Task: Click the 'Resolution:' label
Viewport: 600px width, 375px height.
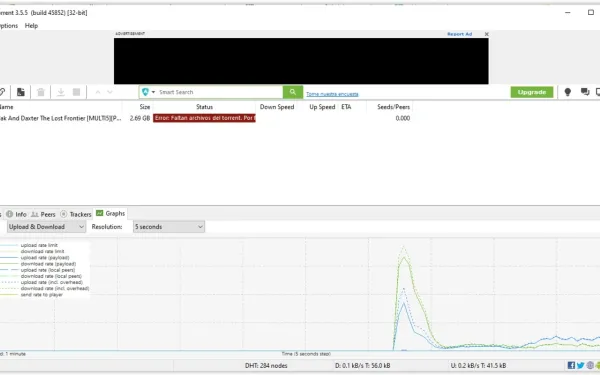Action: pyautogui.click(x=107, y=227)
